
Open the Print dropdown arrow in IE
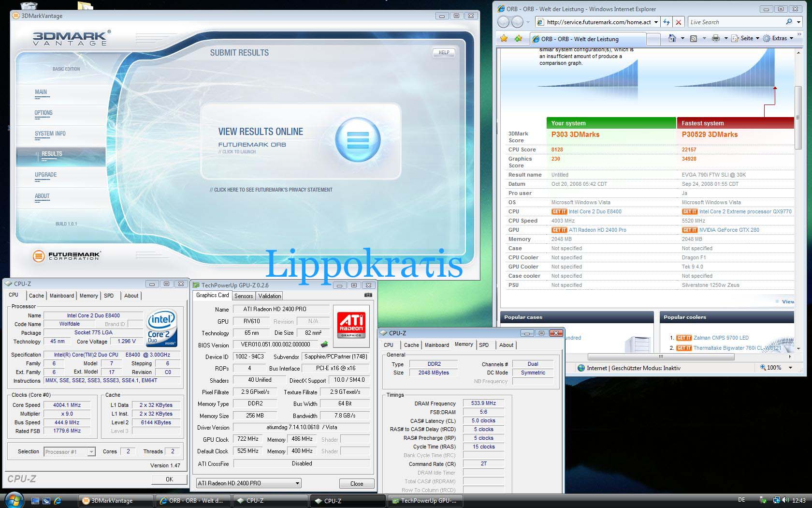[x=726, y=38]
